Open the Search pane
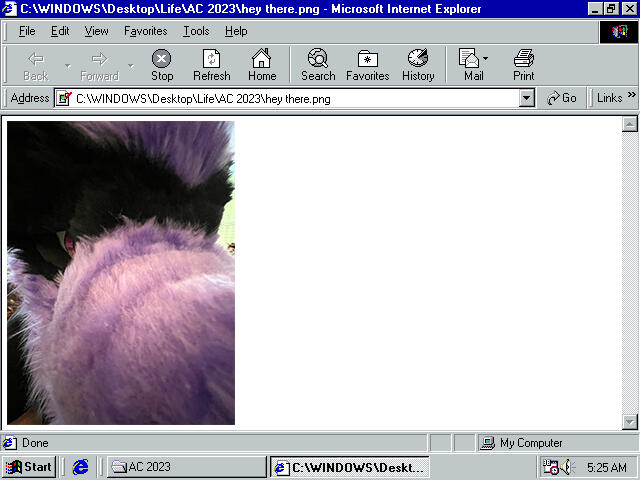 (x=318, y=65)
